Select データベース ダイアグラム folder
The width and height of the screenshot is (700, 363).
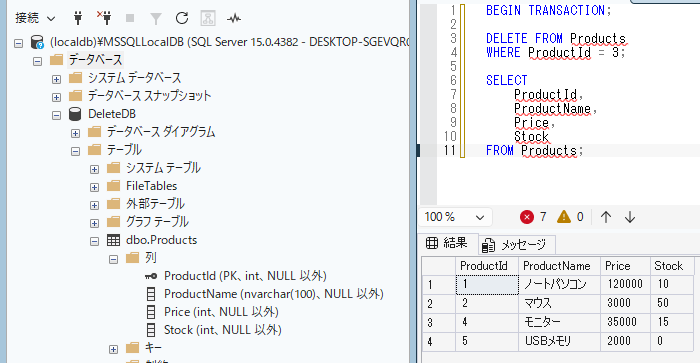[161, 132]
